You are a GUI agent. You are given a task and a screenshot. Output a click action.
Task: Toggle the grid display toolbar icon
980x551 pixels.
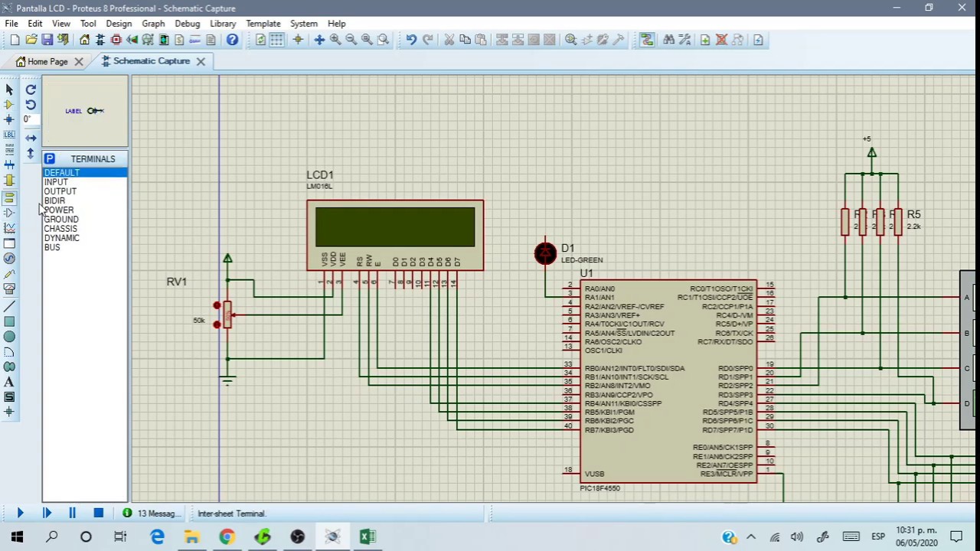277,40
